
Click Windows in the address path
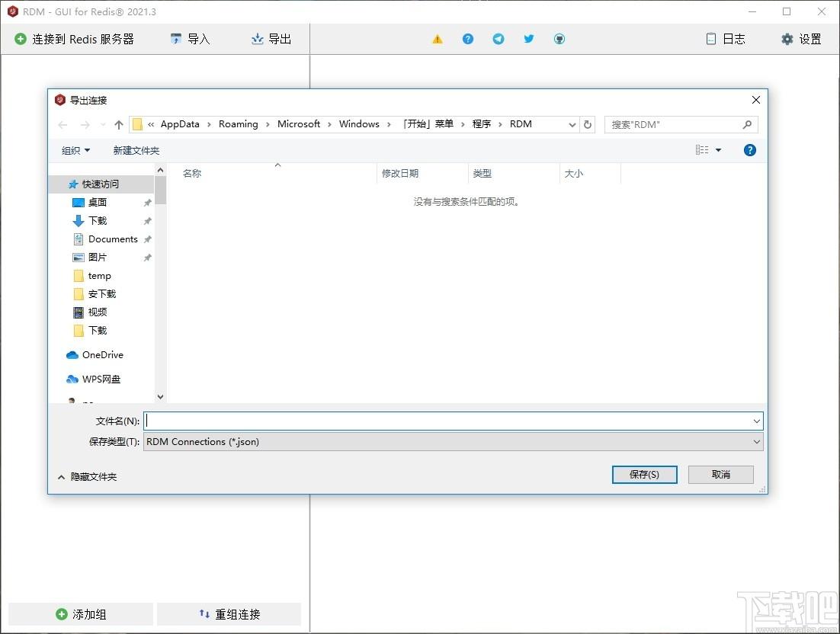[x=359, y=124]
